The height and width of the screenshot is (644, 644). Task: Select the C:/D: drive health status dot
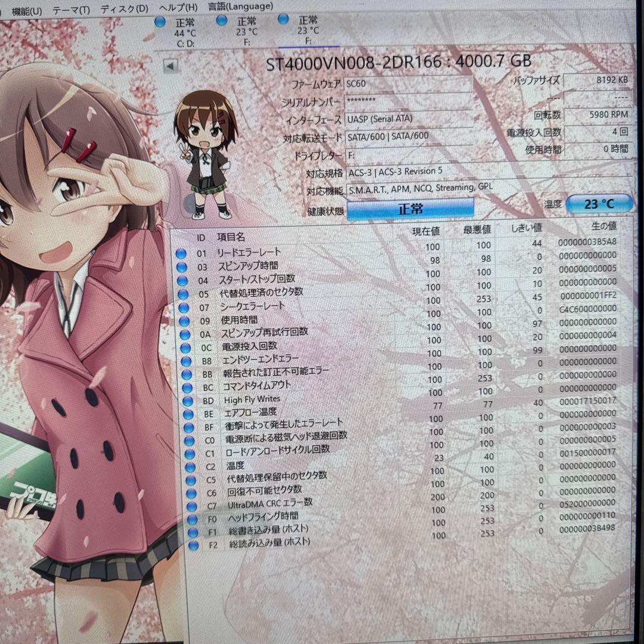[x=159, y=21]
